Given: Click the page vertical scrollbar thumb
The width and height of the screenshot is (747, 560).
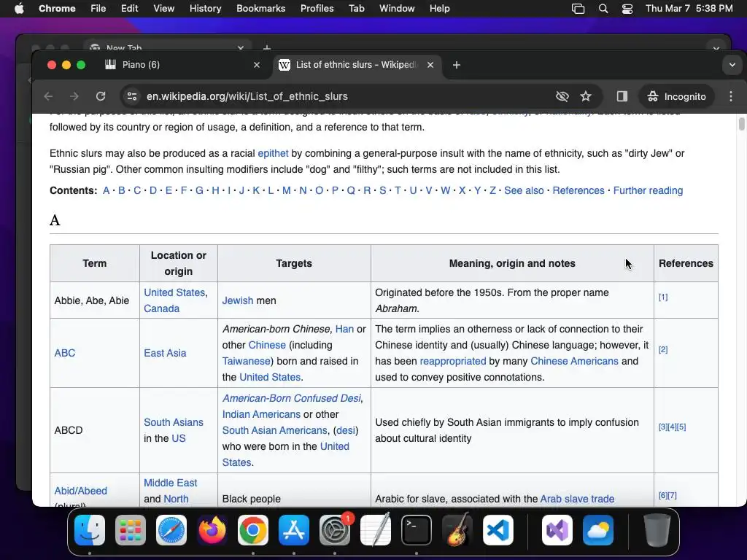Looking at the screenshot, I should (741, 124).
